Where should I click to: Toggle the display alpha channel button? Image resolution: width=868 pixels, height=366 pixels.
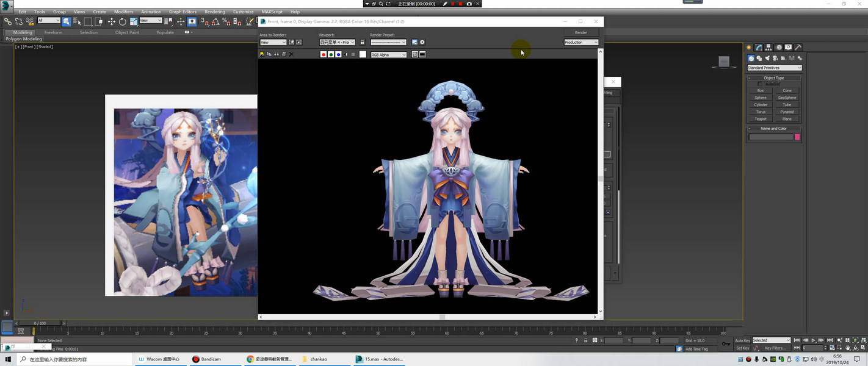click(x=345, y=54)
